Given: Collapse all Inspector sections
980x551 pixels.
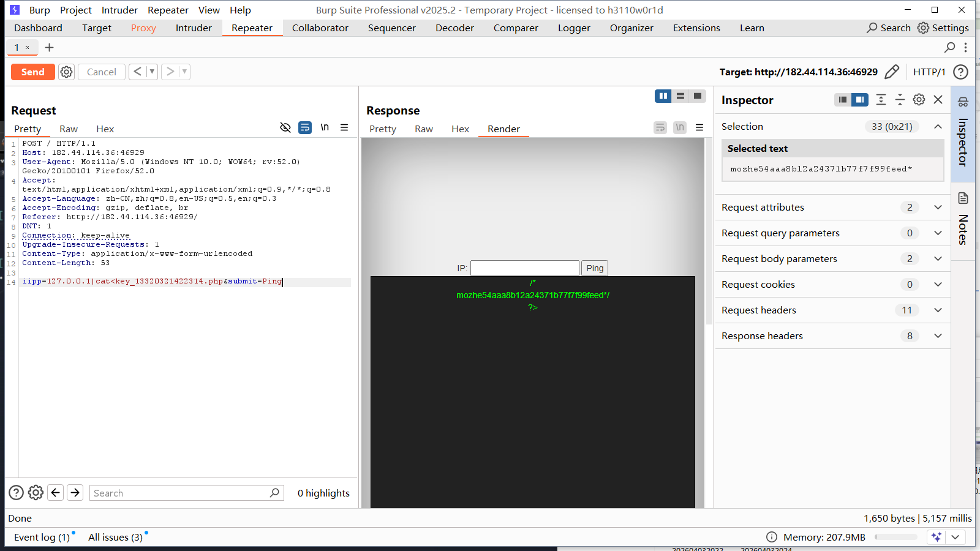Looking at the screenshot, I should (x=900, y=100).
